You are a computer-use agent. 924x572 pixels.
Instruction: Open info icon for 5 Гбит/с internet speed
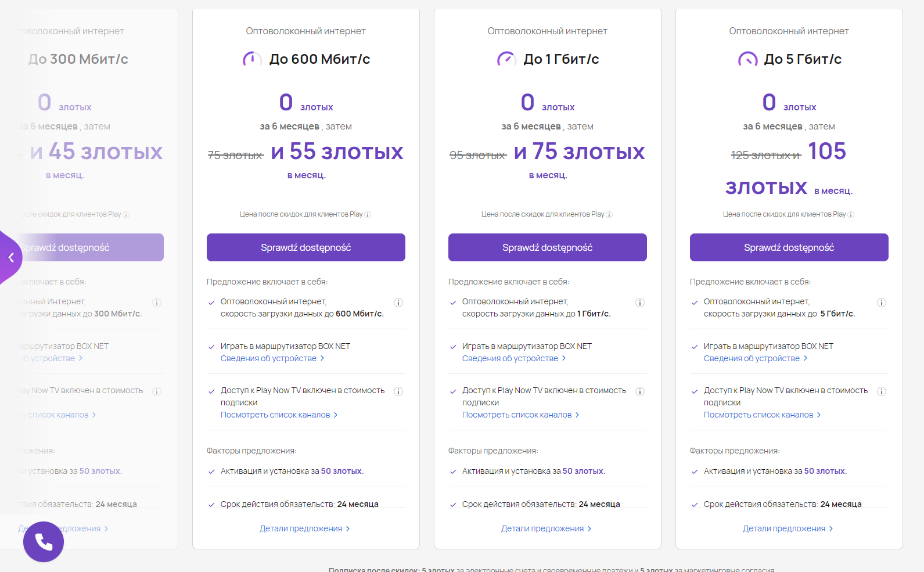(x=882, y=303)
